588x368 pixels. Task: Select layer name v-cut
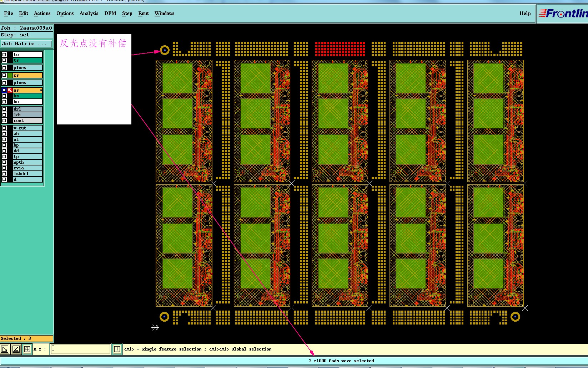click(x=28, y=128)
